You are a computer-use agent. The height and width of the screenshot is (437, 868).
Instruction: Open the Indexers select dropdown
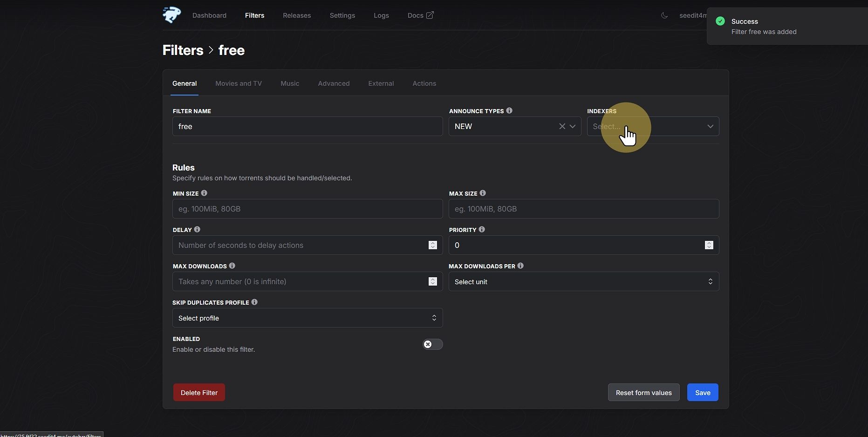[x=653, y=126]
